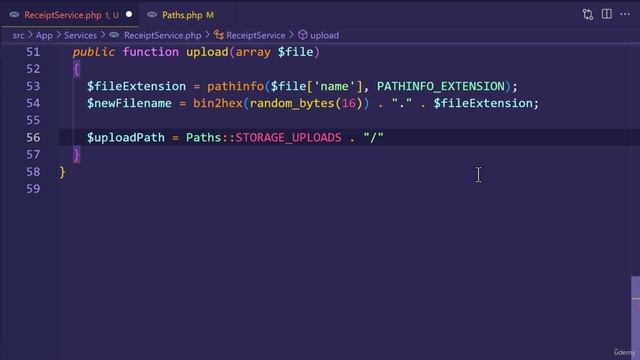Select the upload method breadcrumb

(x=324, y=36)
